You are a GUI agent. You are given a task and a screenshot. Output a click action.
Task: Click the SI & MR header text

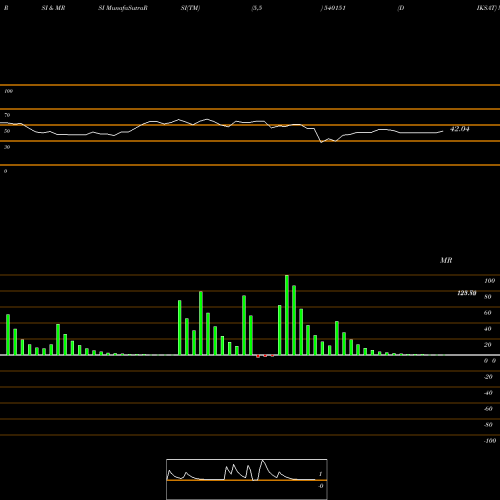53,8
